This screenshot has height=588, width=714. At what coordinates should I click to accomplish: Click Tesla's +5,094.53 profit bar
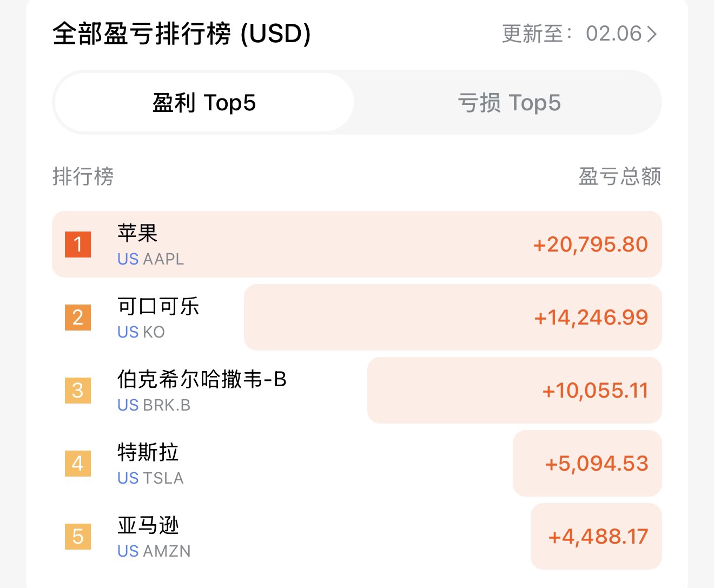(596, 464)
